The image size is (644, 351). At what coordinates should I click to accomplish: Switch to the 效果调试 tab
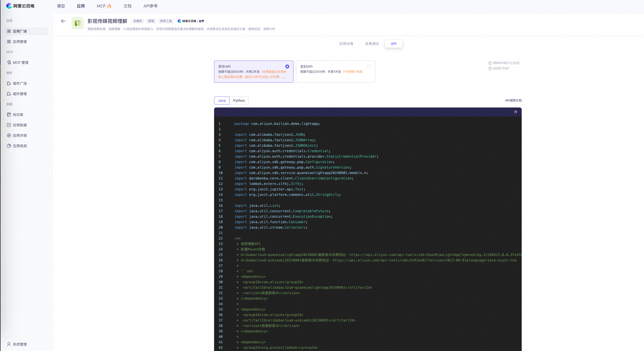pos(372,44)
